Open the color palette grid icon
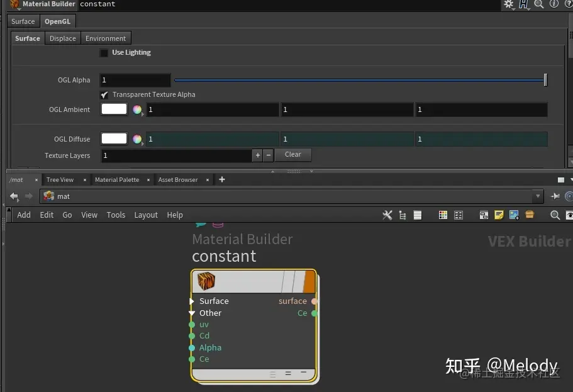 point(443,215)
